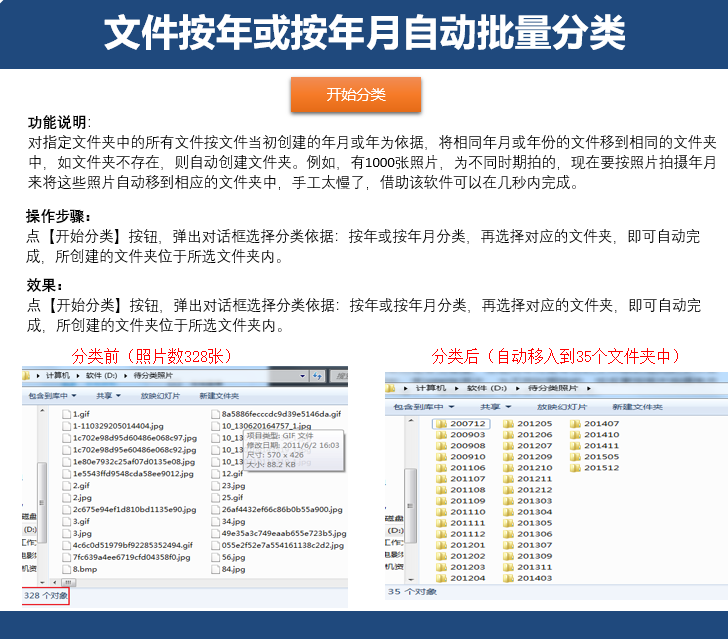
Task: Click scroll-up arrow in 分类前 window
Action: click(x=42, y=411)
